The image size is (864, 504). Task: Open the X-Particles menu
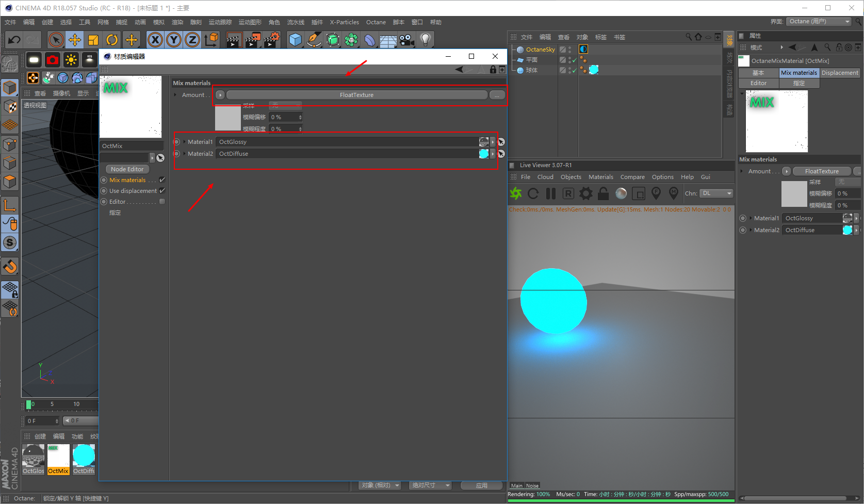(345, 22)
